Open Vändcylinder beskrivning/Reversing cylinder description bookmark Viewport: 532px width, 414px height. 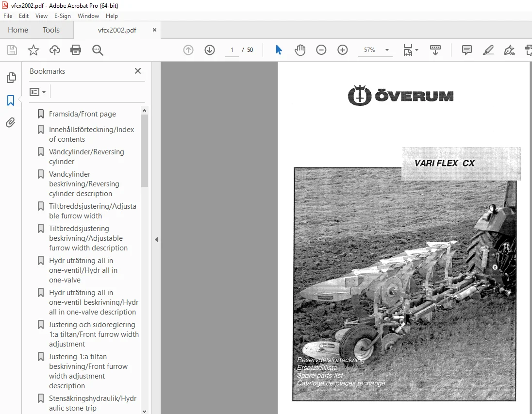[x=84, y=184]
